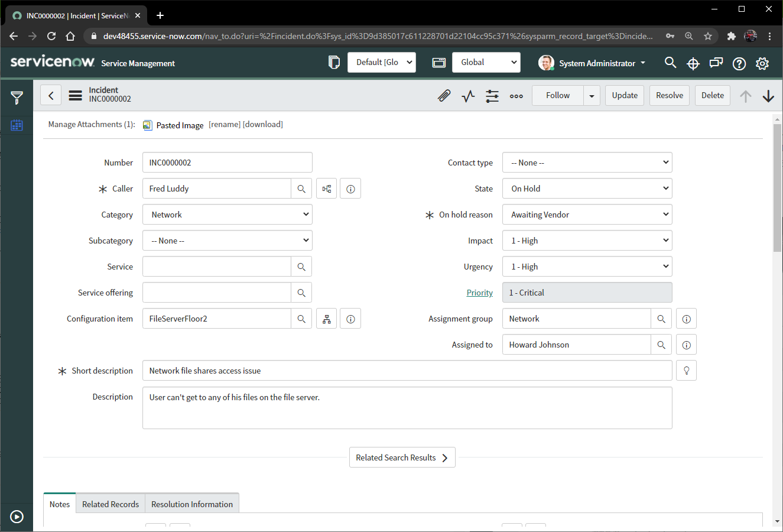Click the paperclip attachment icon
783x532 pixels.
click(x=444, y=96)
